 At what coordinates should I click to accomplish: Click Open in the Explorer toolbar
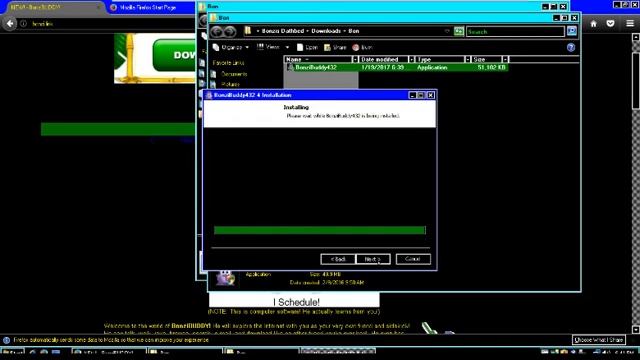pos(307,47)
